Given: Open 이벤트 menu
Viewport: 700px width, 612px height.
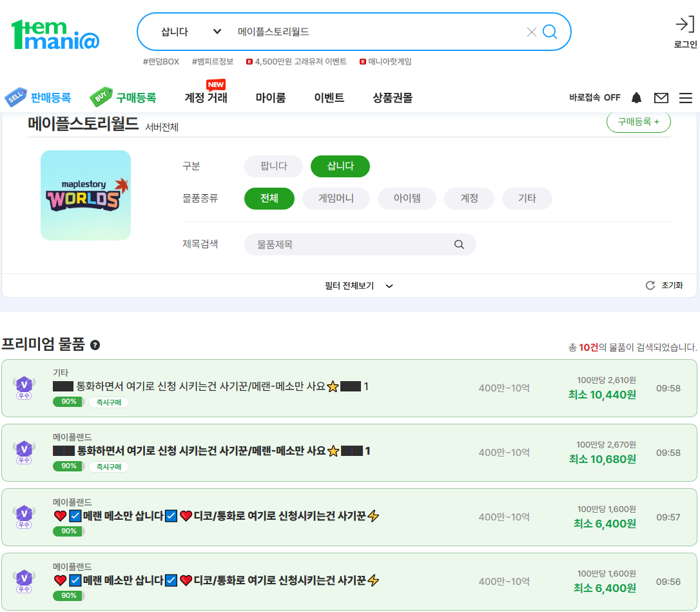Looking at the screenshot, I should click(x=329, y=98).
